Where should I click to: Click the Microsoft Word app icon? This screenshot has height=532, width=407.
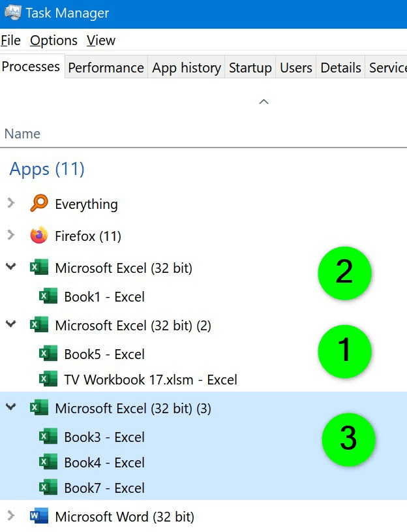[39, 516]
